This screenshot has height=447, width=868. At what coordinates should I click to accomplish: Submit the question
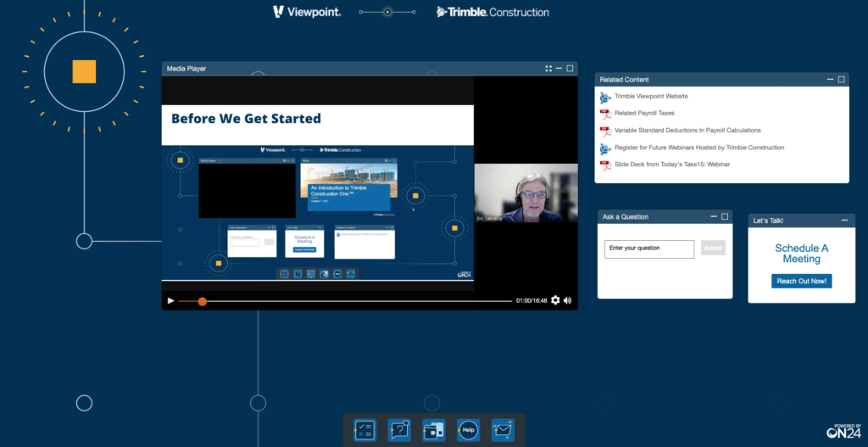pos(713,249)
